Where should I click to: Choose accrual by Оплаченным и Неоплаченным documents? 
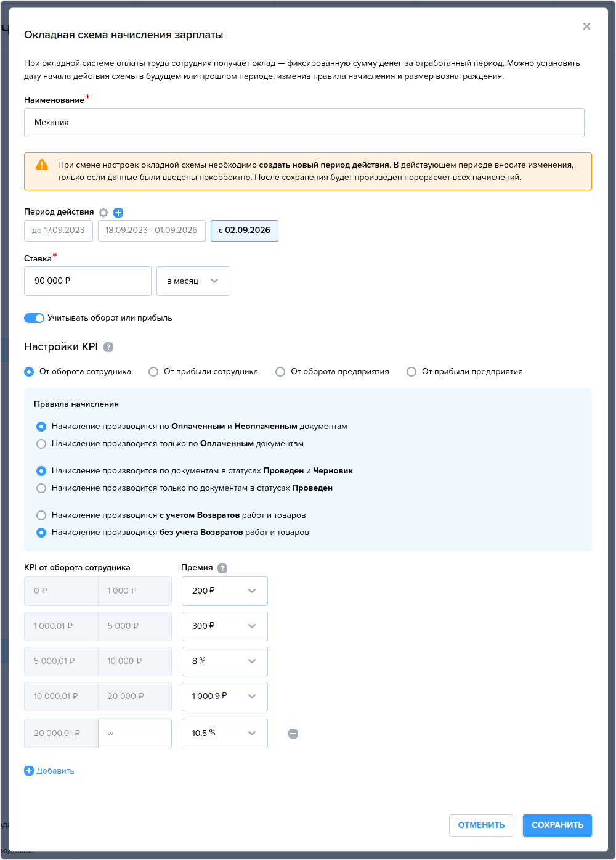[41, 427]
